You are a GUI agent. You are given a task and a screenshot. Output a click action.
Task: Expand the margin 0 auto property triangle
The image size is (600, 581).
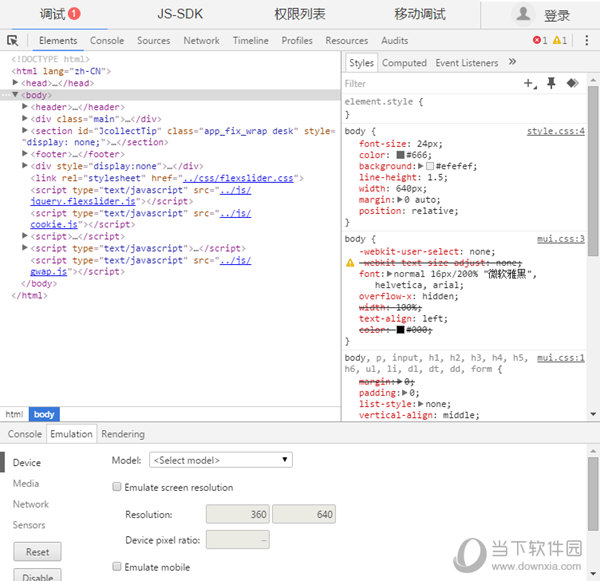400,199
